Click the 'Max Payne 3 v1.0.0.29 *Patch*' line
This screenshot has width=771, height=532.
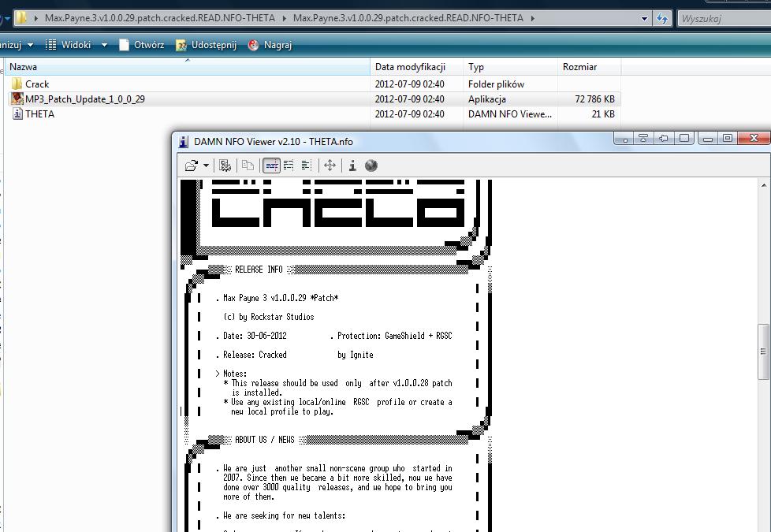pos(281,298)
